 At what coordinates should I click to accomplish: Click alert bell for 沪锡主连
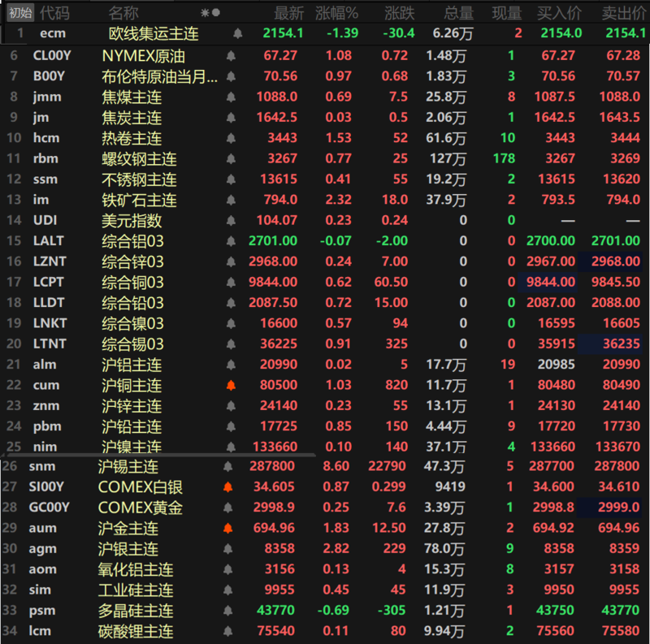(227, 467)
